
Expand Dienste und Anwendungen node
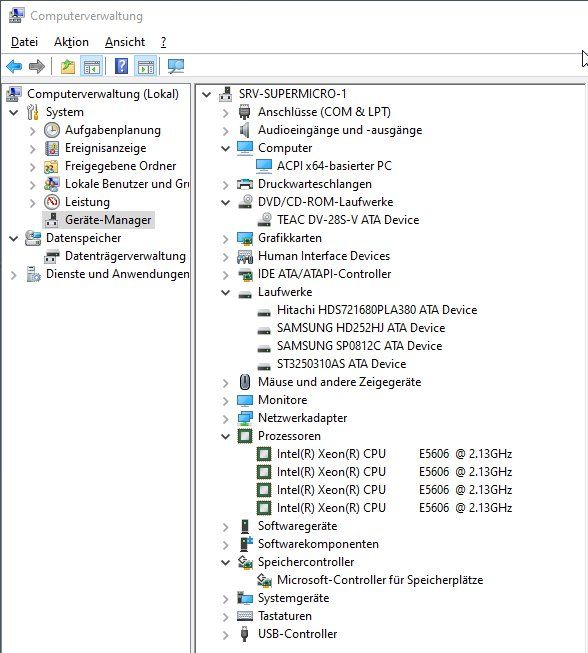(14, 275)
